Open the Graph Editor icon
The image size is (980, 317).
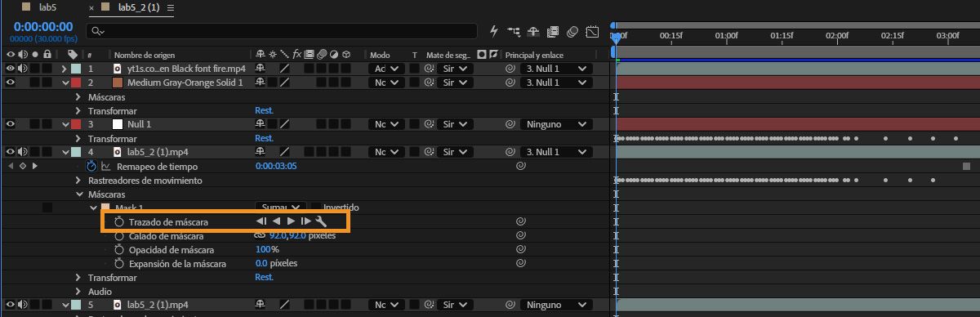593,31
